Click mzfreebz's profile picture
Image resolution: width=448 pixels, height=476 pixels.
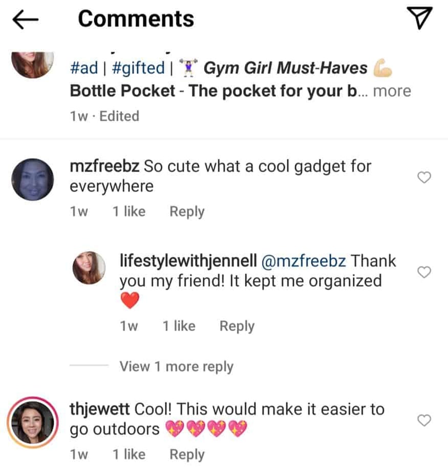point(32,178)
